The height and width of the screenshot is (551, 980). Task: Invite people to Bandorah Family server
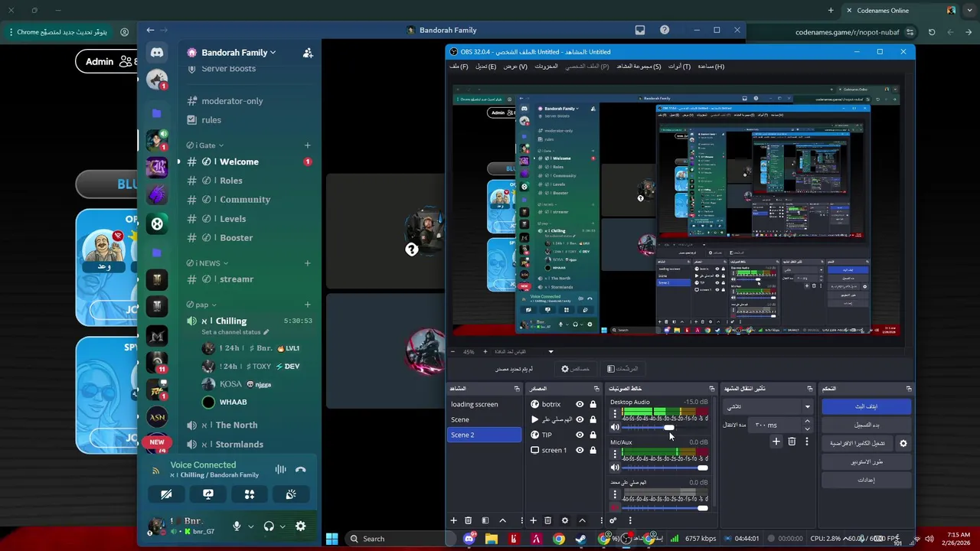click(x=307, y=53)
